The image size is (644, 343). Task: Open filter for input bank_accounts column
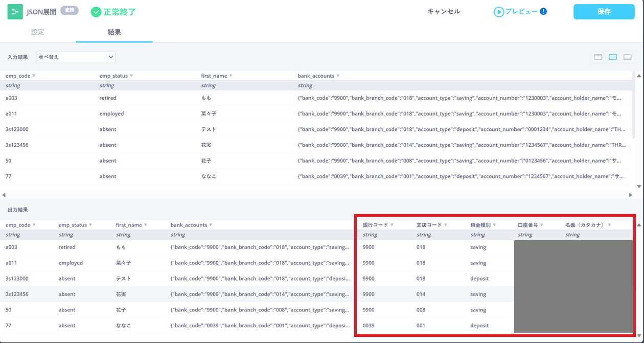tap(338, 76)
